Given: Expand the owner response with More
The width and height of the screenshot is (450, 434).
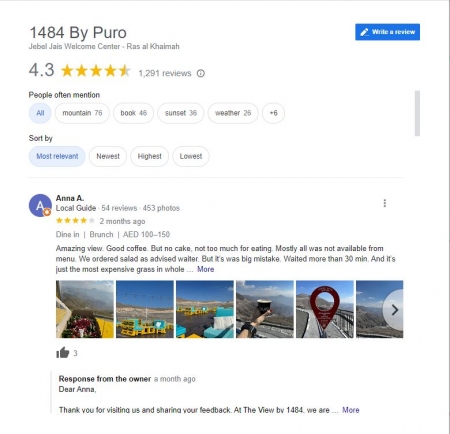Looking at the screenshot, I should point(351,410).
